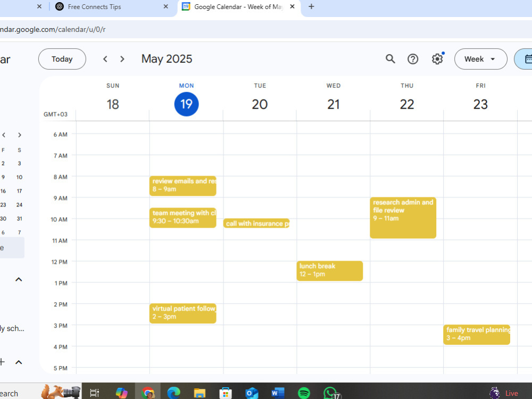Select 3 in mini calendar
The height and width of the screenshot is (399, 532).
[x=19, y=163]
